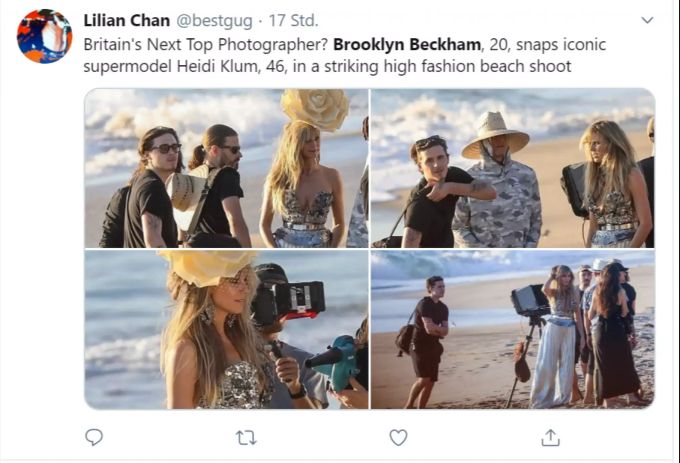View the top-left beach photo
The width and height of the screenshot is (680, 463).
[x=226, y=168]
